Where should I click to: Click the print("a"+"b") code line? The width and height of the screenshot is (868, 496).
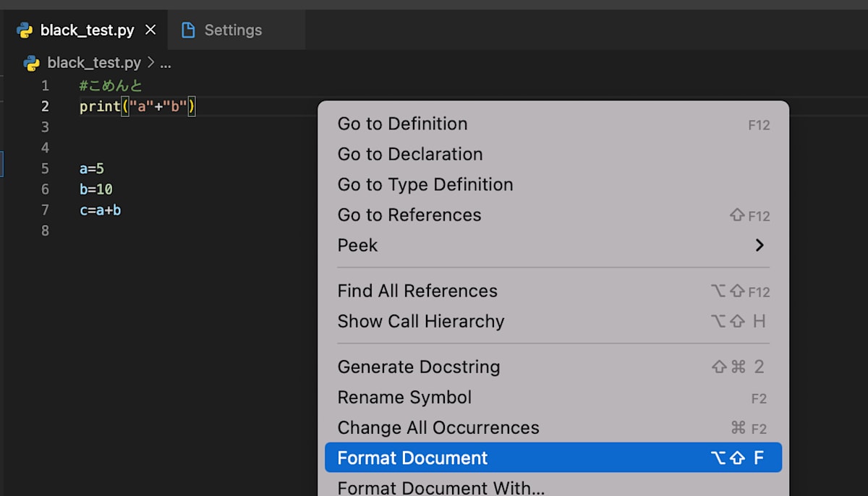pyautogui.click(x=138, y=107)
